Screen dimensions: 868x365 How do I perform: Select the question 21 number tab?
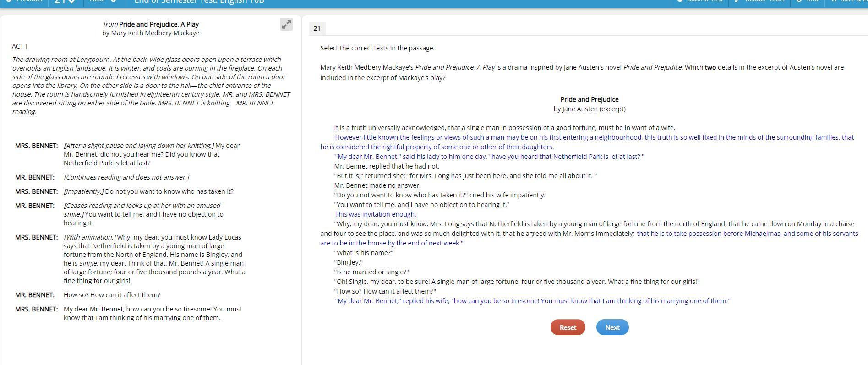(x=317, y=28)
